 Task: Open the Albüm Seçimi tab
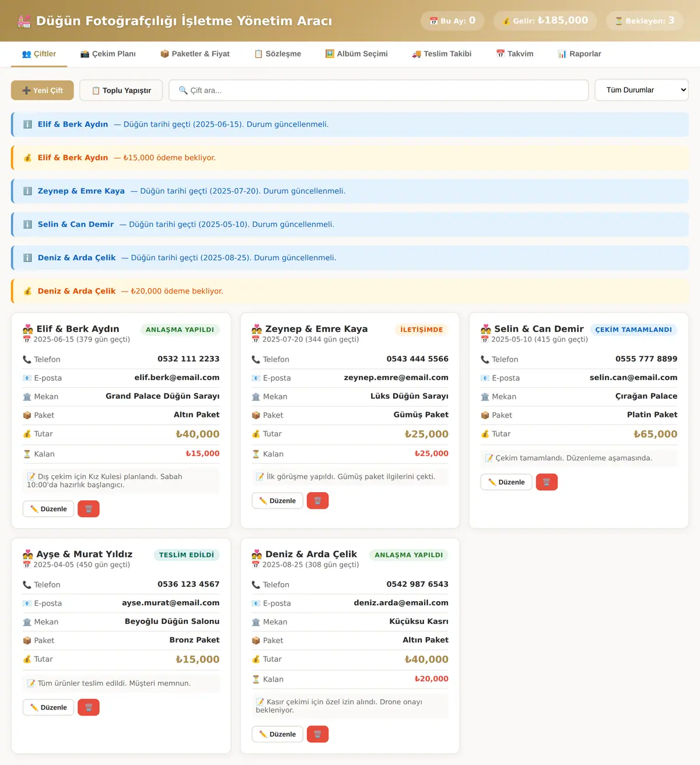click(356, 54)
